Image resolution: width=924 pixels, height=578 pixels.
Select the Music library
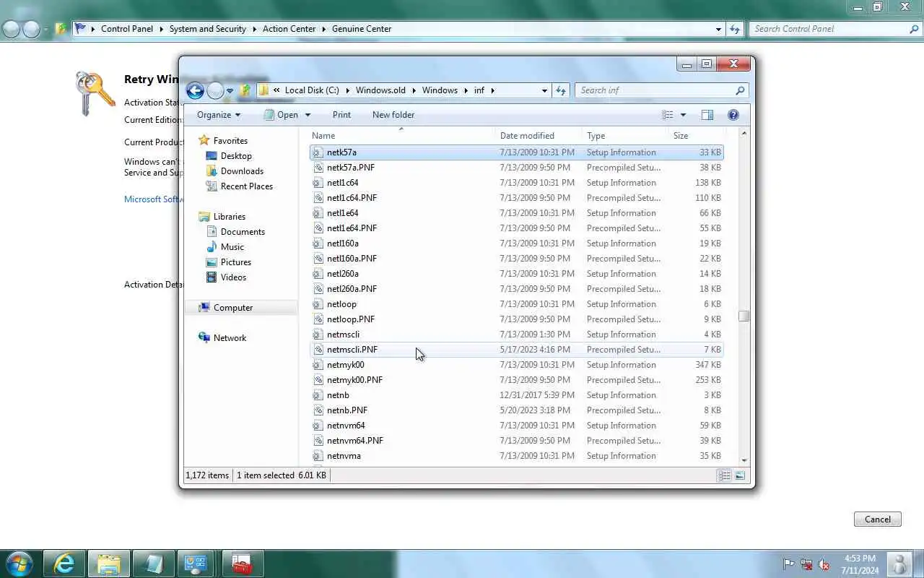(232, 247)
